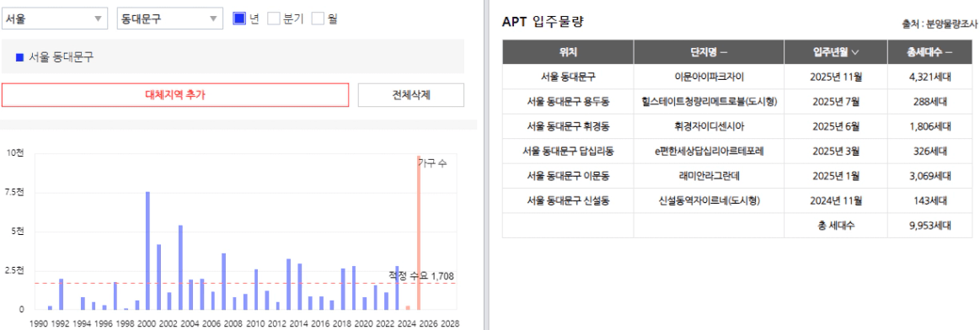The width and height of the screenshot is (980, 330).
Task: Click the 서울 동대문구 신설동 location cell
Action: click(x=568, y=201)
